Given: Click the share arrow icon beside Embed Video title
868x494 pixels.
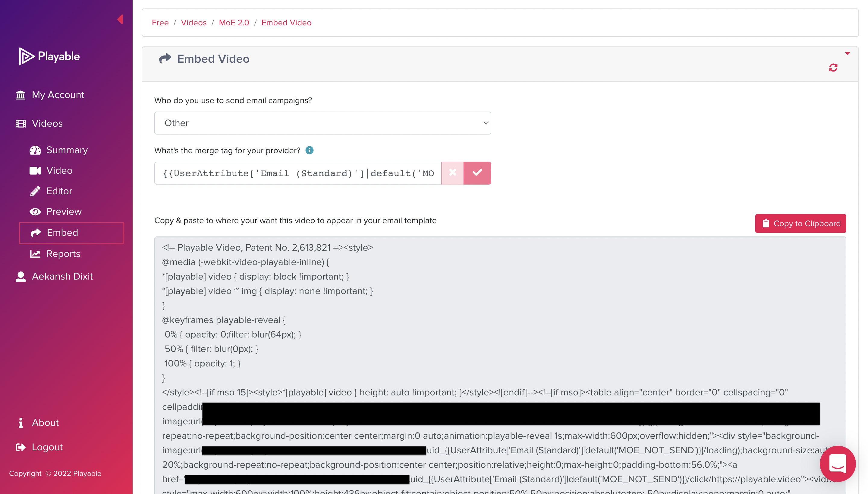Looking at the screenshot, I should pyautogui.click(x=165, y=59).
